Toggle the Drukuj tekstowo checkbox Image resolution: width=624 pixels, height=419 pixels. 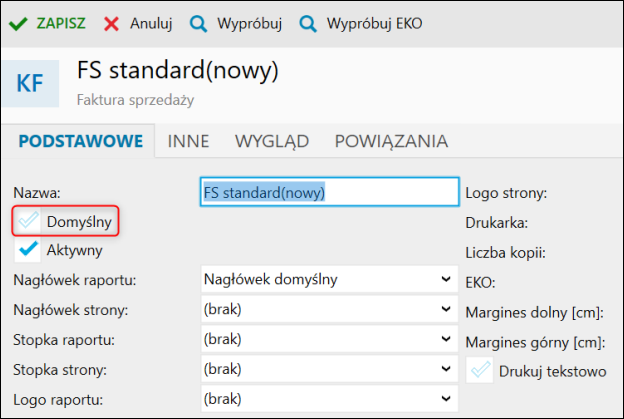tap(480, 371)
